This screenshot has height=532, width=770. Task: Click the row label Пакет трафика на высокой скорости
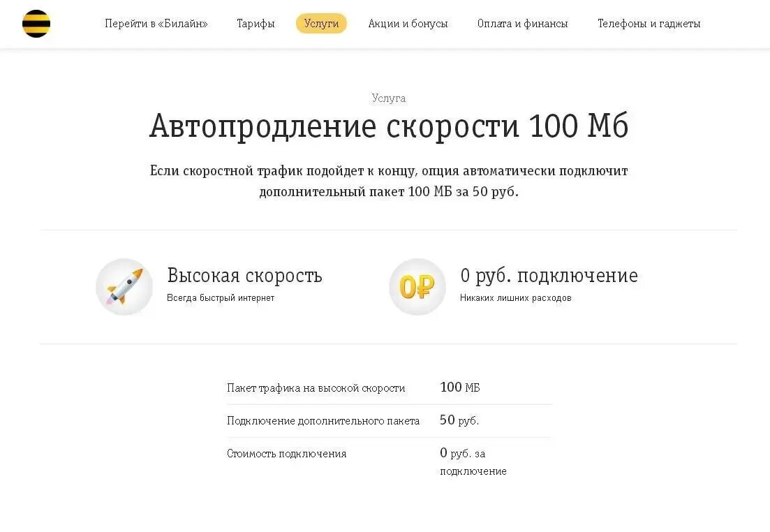[316, 388]
